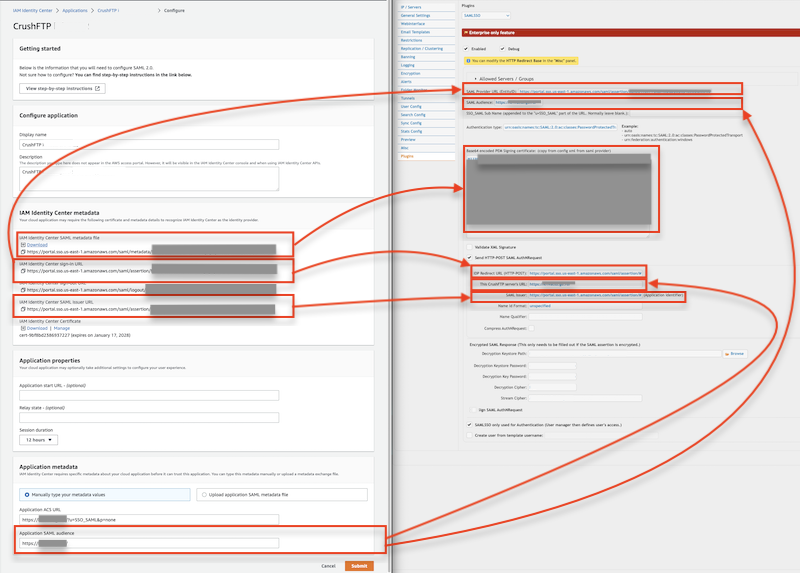Enable Sign SAML AuthNRequest

[473, 410]
